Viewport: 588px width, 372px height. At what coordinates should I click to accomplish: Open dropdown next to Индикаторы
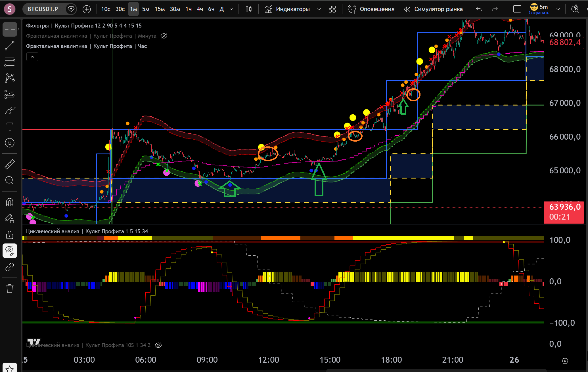[x=319, y=9]
